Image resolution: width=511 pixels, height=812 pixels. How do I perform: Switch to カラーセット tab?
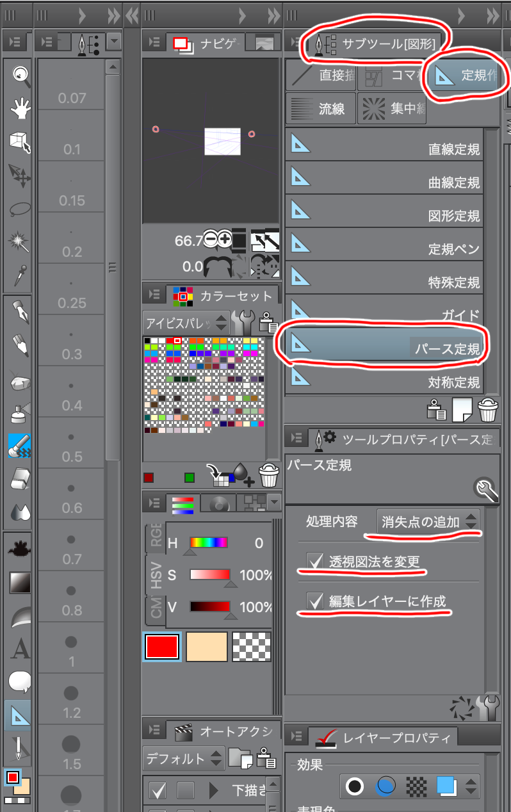pos(222,295)
